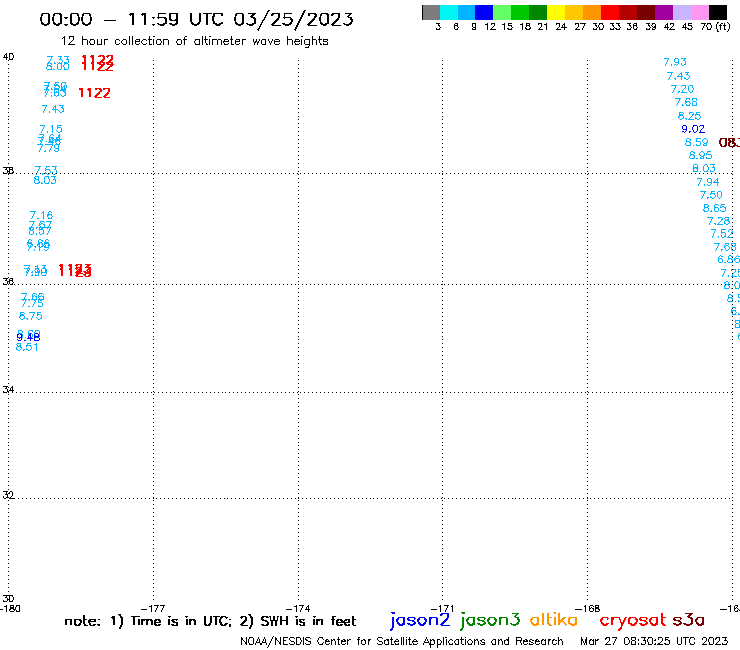The width and height of the screenshot is (740, 650).
Task: Click the blue 9.02 wave height value
Action: (693, 129)
